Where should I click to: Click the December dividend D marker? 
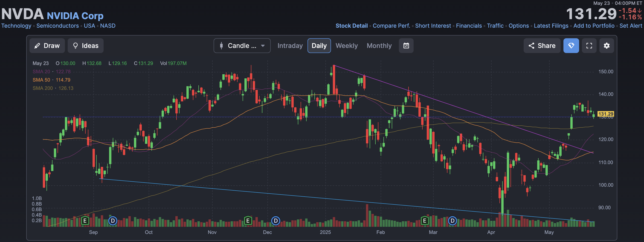pos(276,221)
